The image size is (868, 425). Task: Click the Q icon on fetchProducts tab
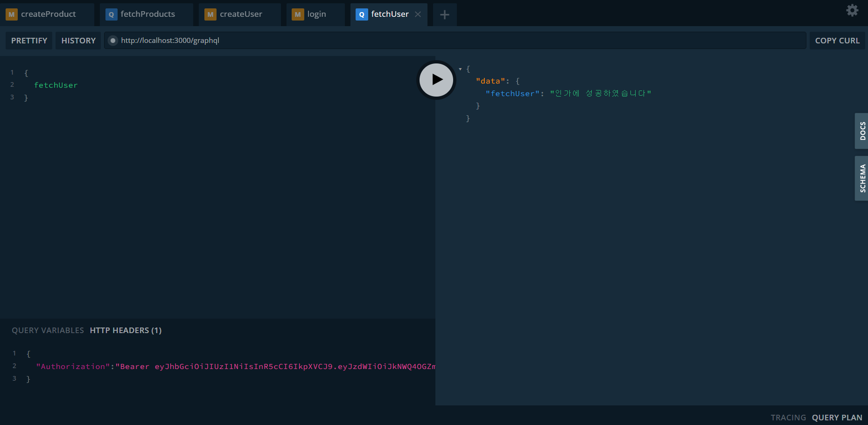coord(111,14)
